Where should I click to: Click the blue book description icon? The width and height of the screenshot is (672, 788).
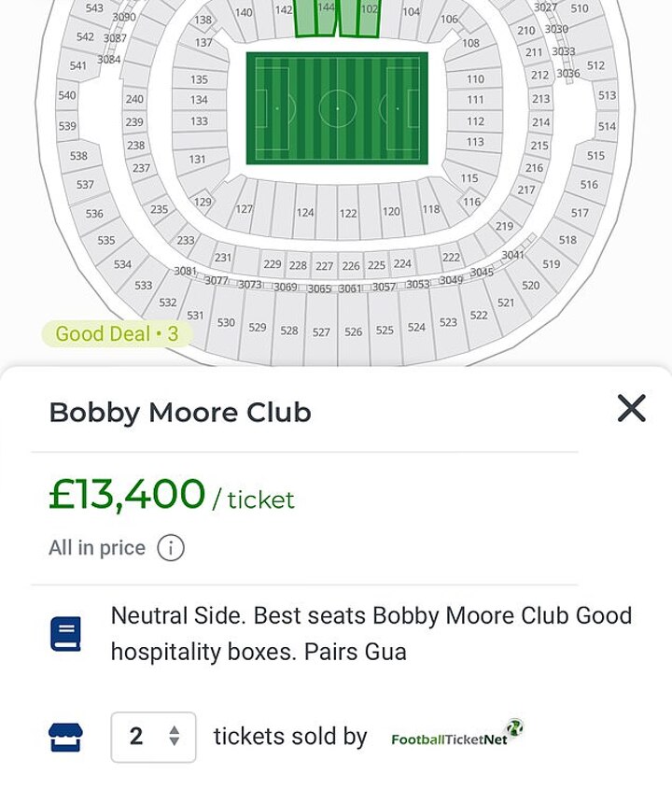click(65, 634)
